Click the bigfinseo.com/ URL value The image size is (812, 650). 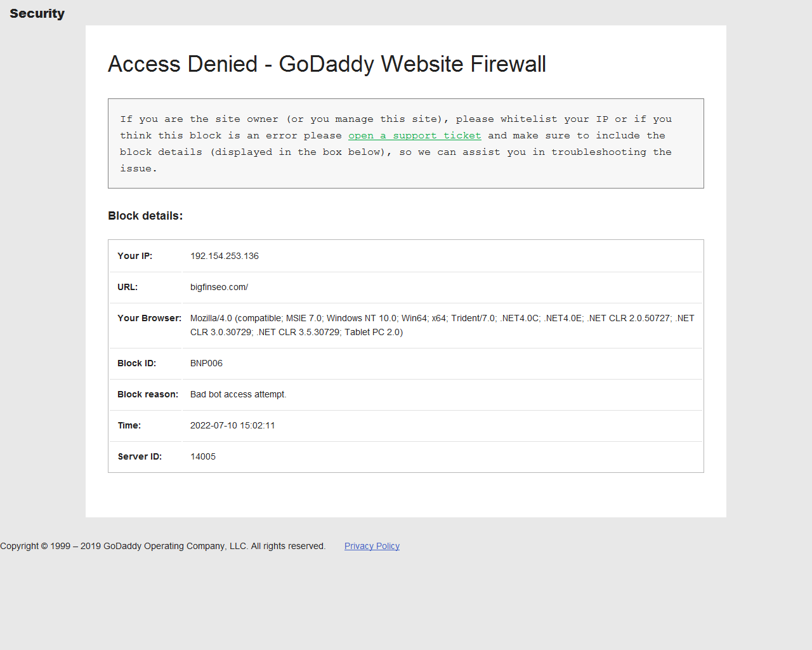click(x=219, y=287)
